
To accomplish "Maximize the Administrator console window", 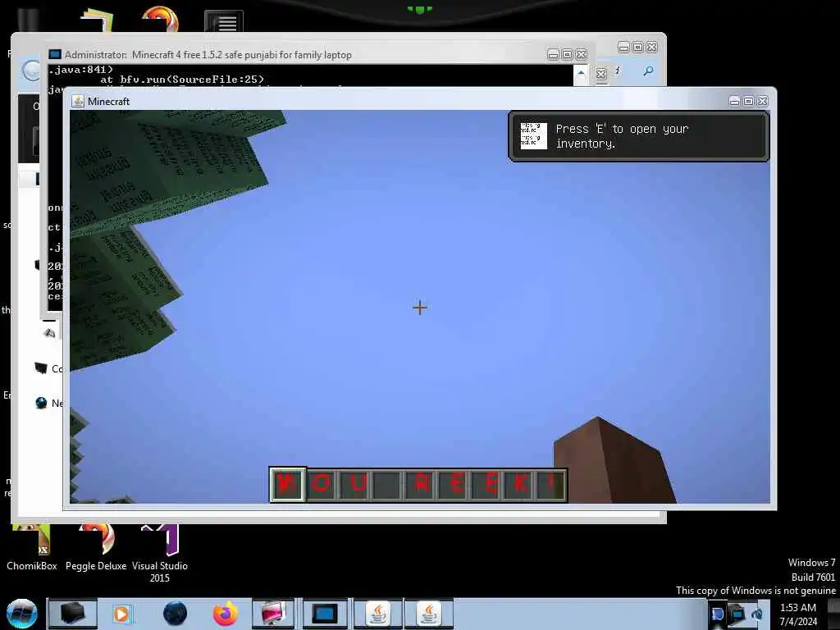I will click(568, 55).
